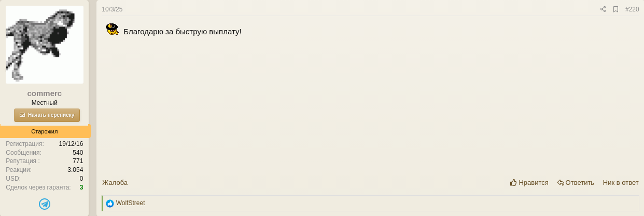
Task: Click the thumbs-up reaction icon beside WolfStreet
Action: tap(110, 204)
